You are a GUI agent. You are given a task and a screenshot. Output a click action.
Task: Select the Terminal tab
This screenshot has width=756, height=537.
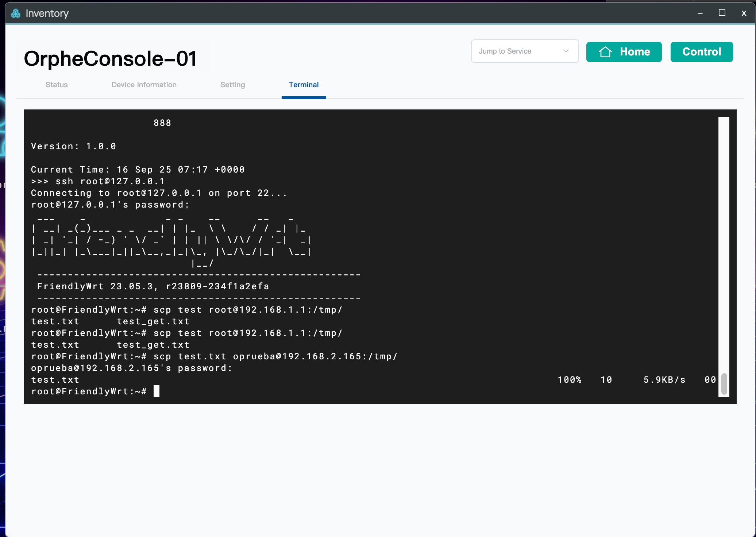[304, 85]
